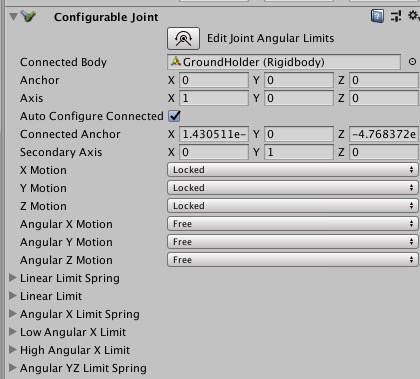This screenshot has height=379, width=420.
Task: Open the Y Motion dropdown
Action: pyautogui.click(x=292, y=188)
